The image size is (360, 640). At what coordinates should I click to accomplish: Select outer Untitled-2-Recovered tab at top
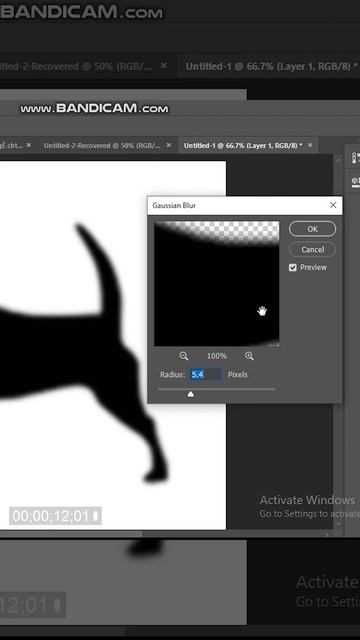(x=75, y=66)
